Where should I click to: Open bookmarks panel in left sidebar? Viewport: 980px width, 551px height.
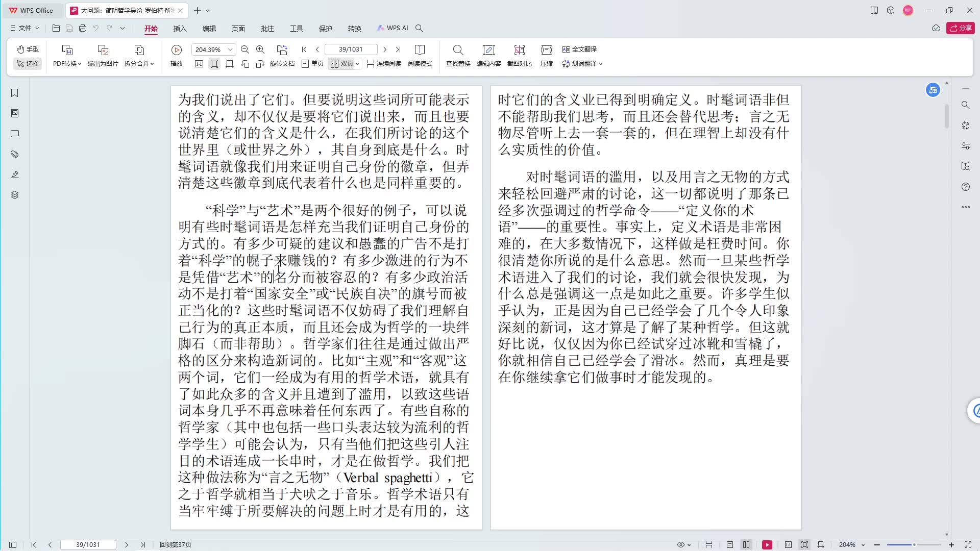pos(15,93)
